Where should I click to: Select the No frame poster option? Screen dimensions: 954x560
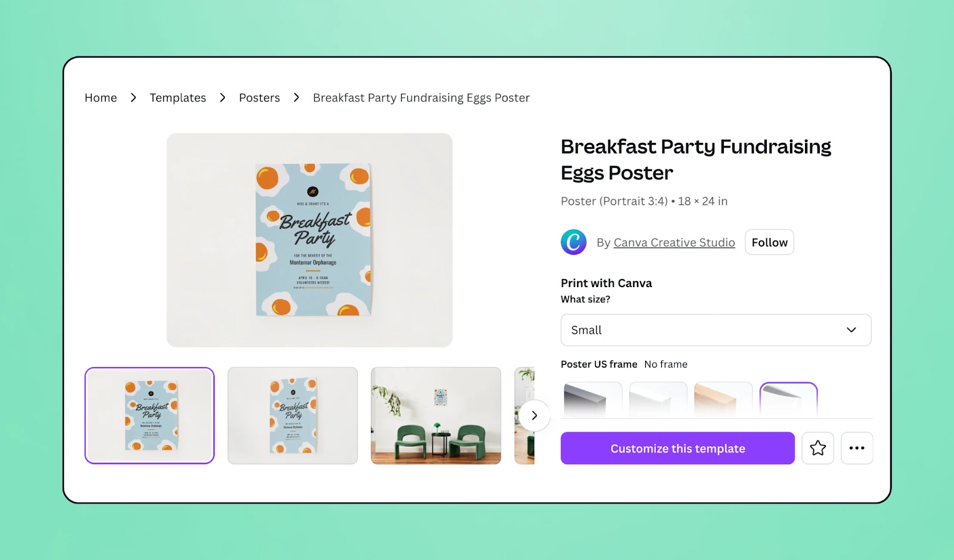(x=788, y=400)
